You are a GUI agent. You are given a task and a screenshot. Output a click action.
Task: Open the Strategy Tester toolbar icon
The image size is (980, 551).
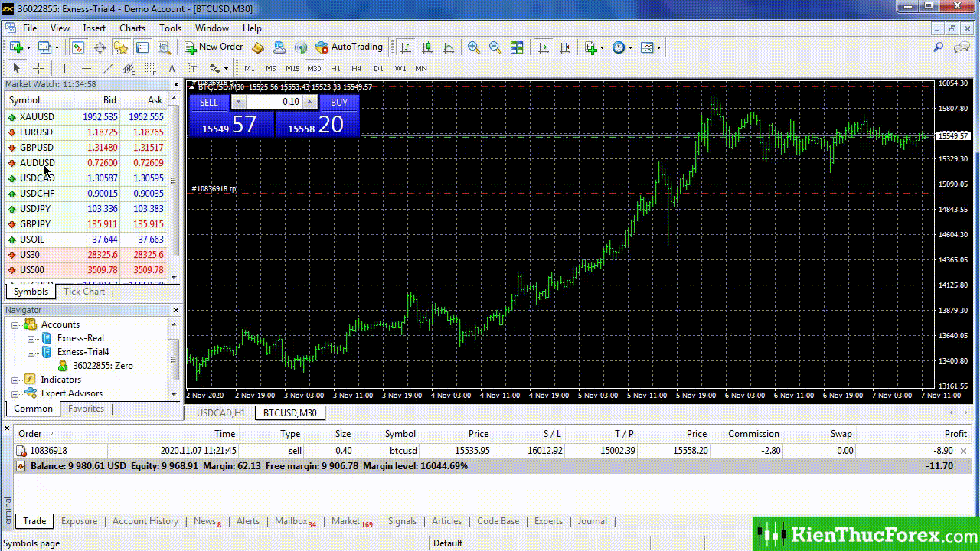coord(164,47)
